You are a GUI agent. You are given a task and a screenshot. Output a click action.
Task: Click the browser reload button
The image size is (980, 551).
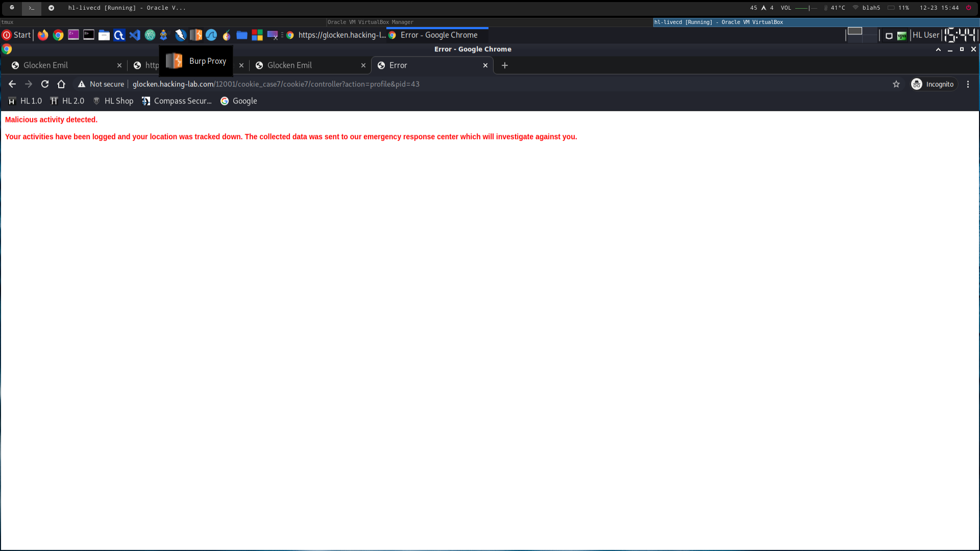coord(45,84)
